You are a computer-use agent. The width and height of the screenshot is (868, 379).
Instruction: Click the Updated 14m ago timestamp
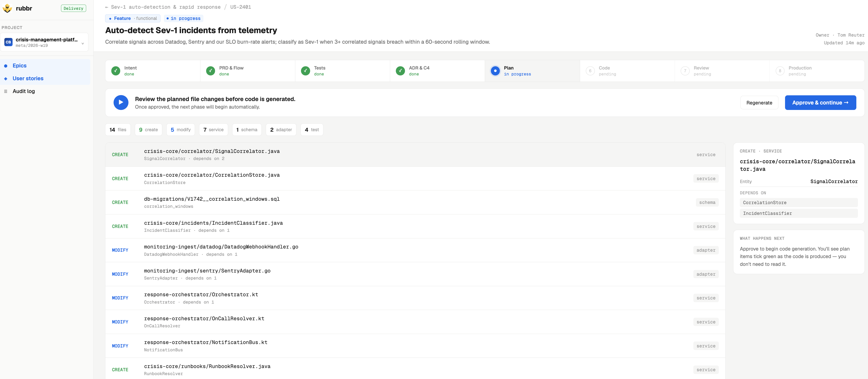pos(844,43)
